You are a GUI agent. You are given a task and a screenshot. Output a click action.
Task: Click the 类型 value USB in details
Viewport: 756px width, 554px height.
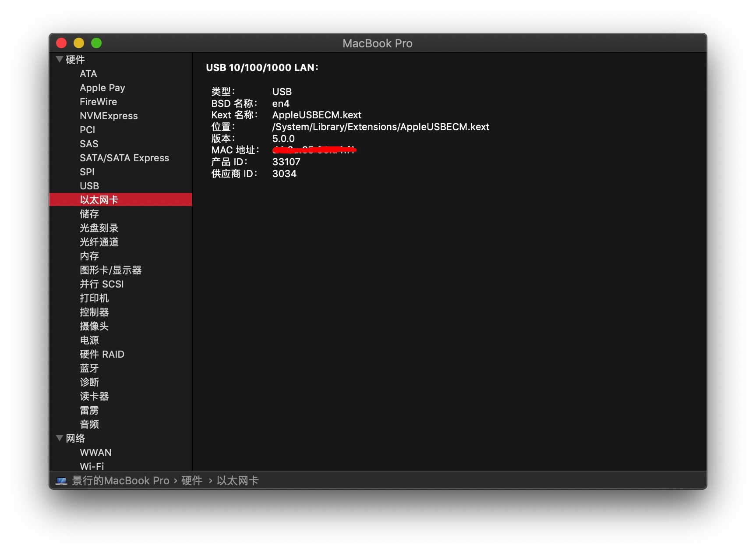tap(282, 92)
